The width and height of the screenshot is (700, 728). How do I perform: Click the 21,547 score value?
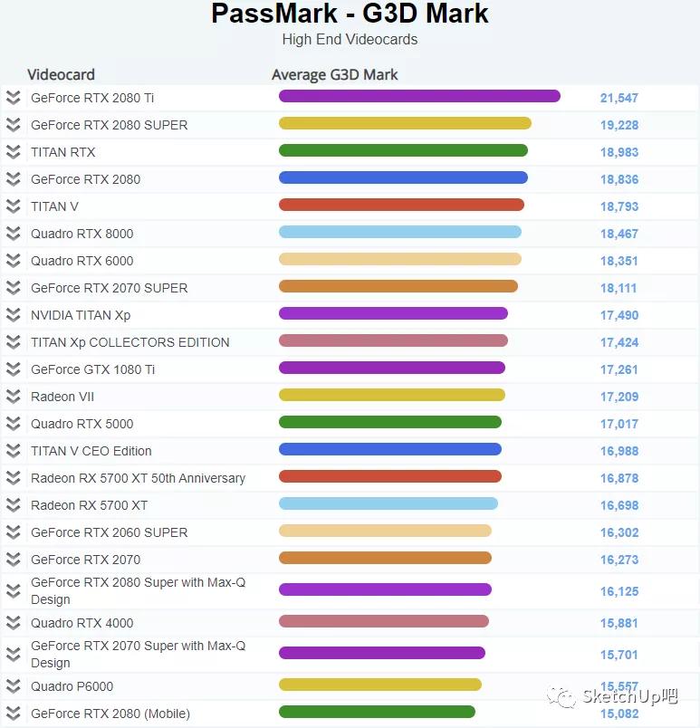618,98
